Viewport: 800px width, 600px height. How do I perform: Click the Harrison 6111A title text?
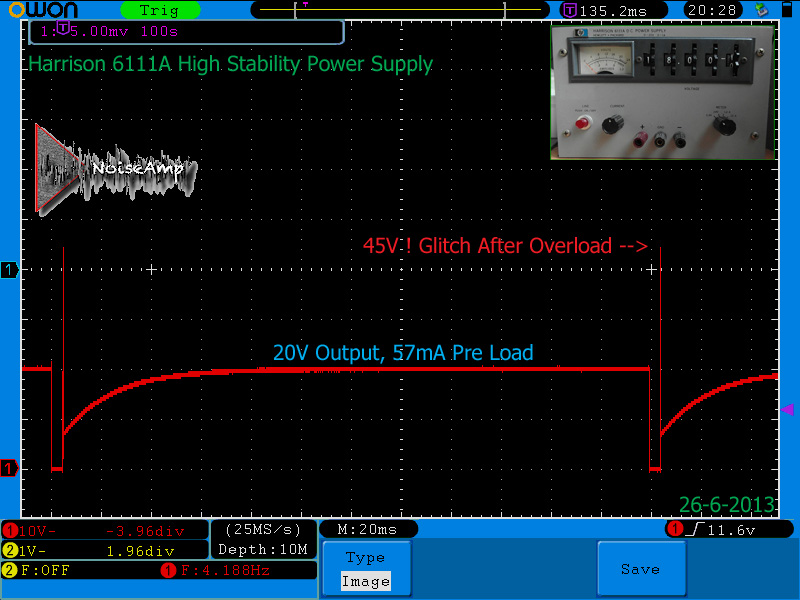pyautogui.click(x=230, y=64)
